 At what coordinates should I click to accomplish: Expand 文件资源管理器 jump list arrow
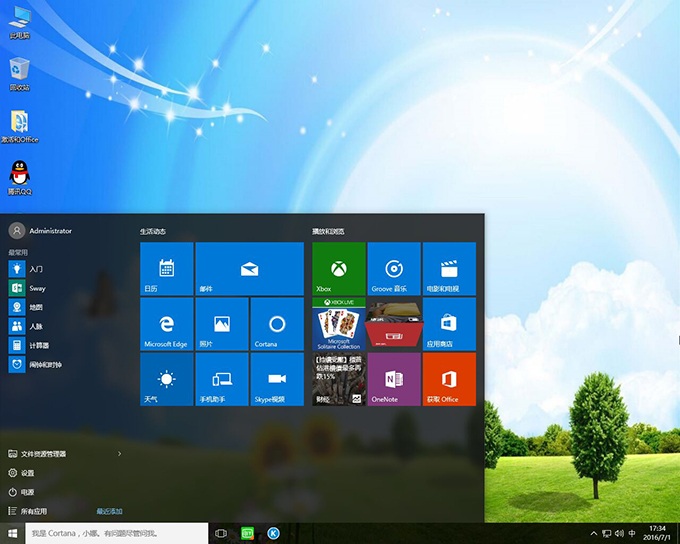pos(119,454)
